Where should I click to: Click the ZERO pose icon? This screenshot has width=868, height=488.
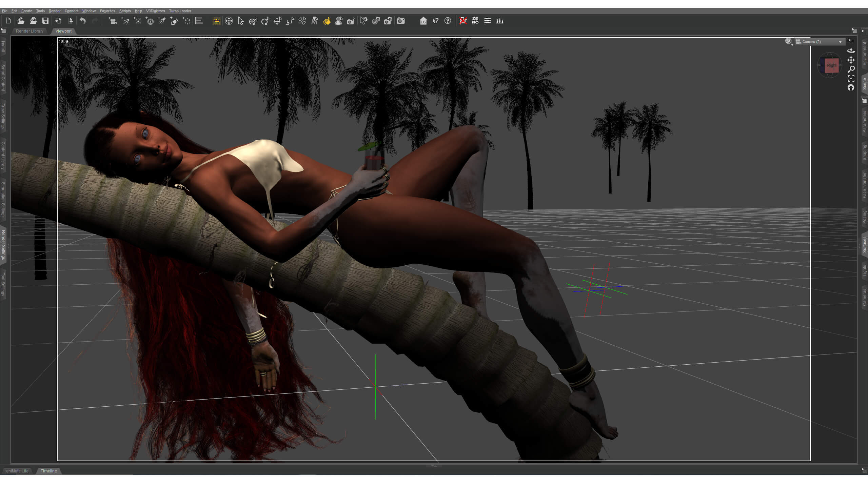475,21
